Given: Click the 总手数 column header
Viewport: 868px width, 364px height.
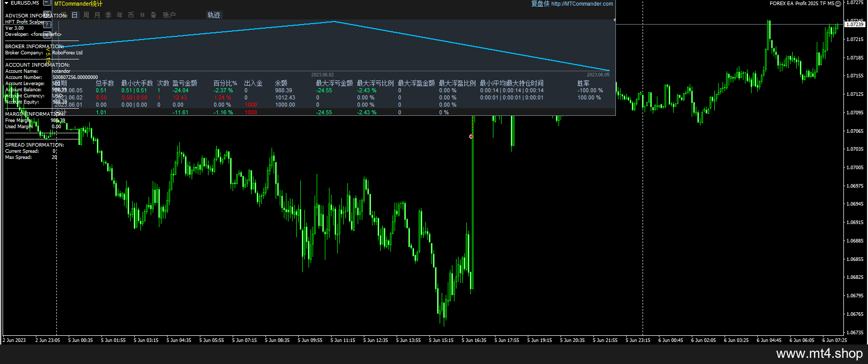Looking at the screenshot, I should pos(105,83).
